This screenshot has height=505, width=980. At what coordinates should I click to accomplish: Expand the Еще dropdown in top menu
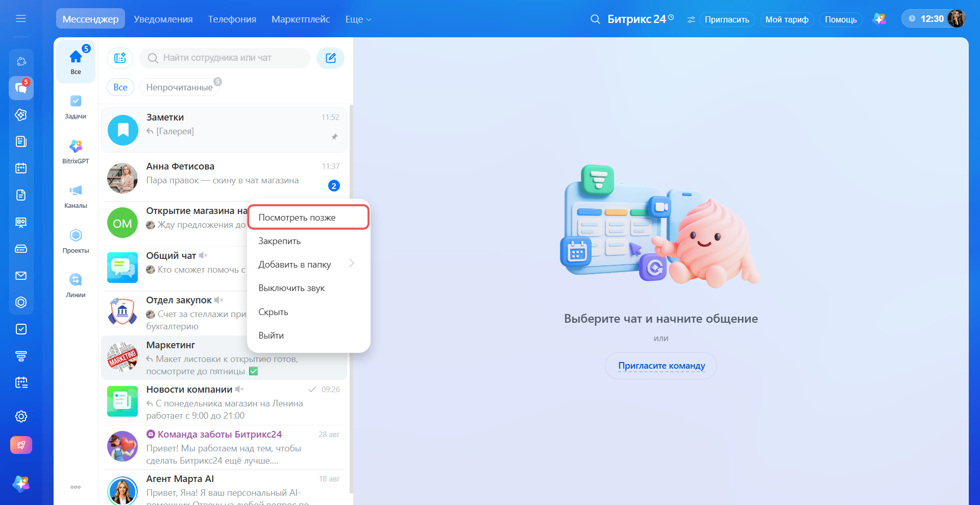[x=358, y=19]
